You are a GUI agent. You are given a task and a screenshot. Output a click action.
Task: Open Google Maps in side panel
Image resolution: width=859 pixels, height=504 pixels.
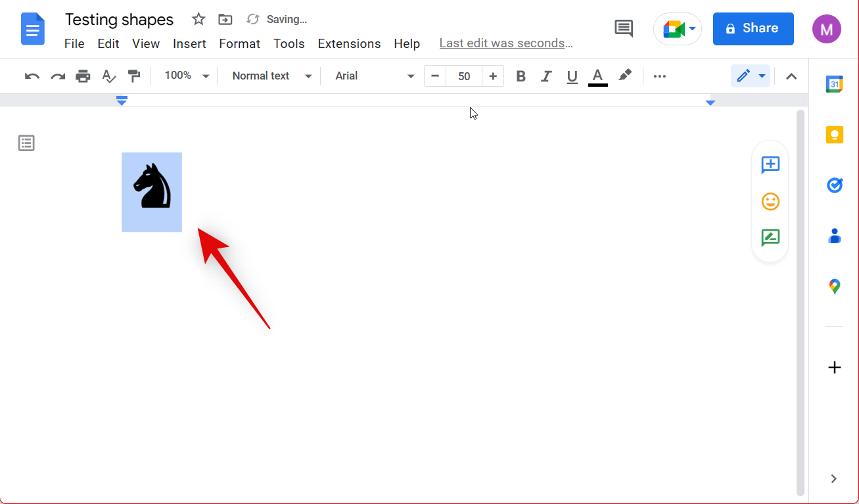click(834, 286)
